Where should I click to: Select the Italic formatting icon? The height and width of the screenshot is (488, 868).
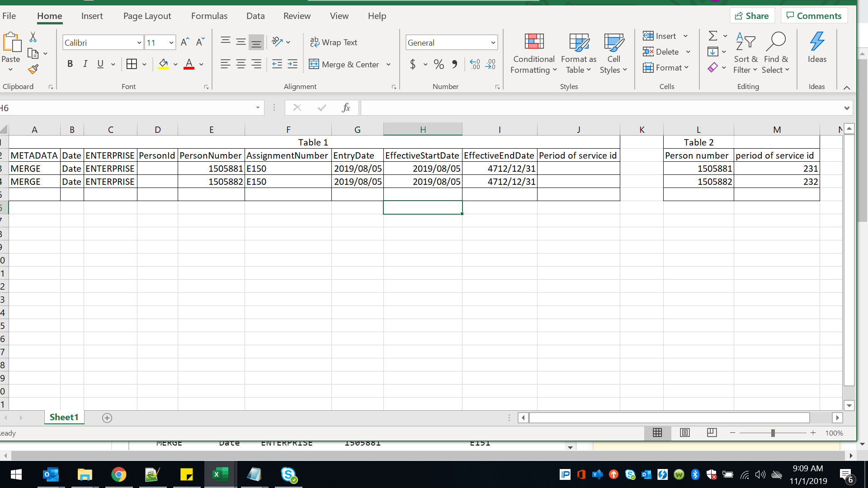85,64
